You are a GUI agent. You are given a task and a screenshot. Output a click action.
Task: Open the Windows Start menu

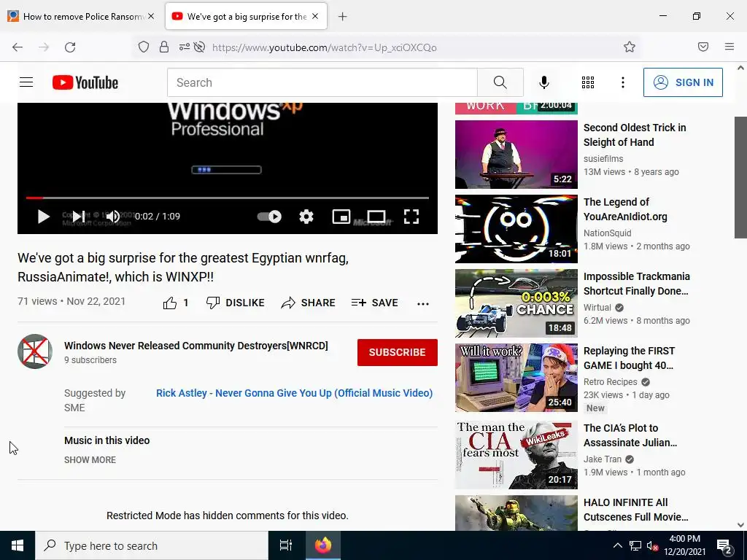(18, 545)
